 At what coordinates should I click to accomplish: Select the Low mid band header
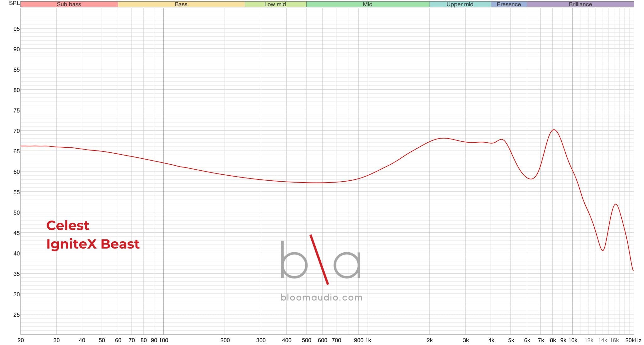click(275, 4)
